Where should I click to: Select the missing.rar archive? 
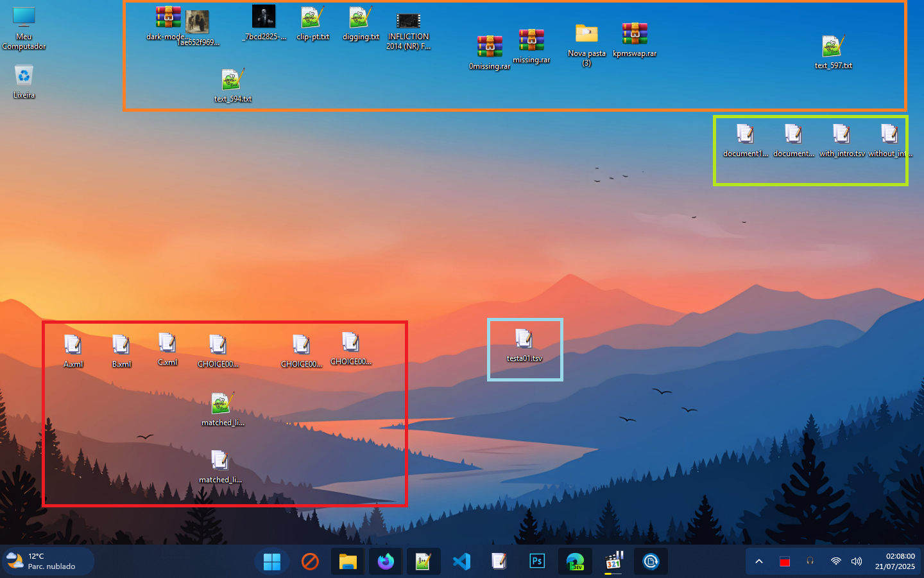(x=531, y=46)
